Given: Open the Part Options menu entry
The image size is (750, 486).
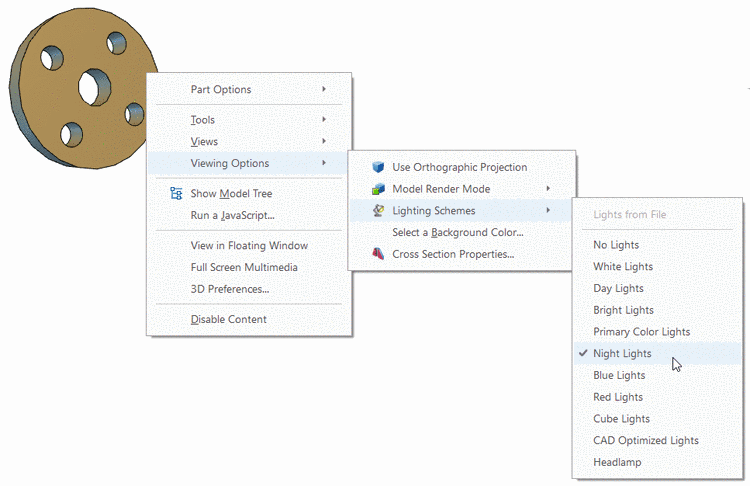Looking at the screenshot, I should (249, 89).
